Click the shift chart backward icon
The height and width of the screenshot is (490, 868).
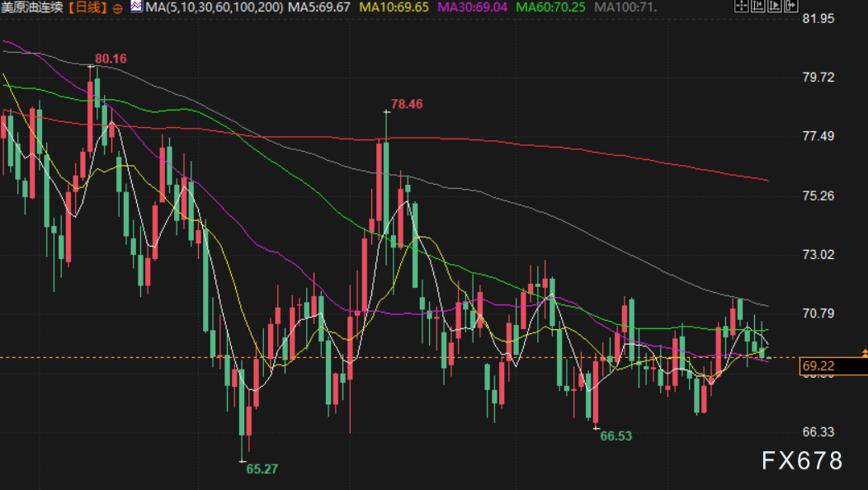[757, 6]
